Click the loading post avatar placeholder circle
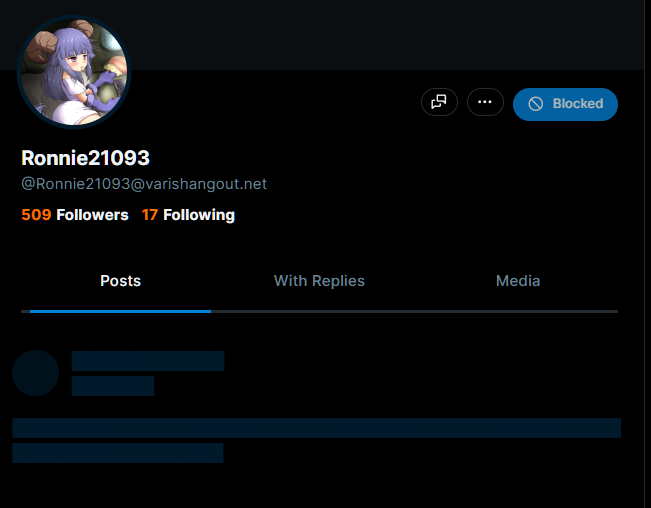Screen dimensions: 651x508 (x=35, y=373)
